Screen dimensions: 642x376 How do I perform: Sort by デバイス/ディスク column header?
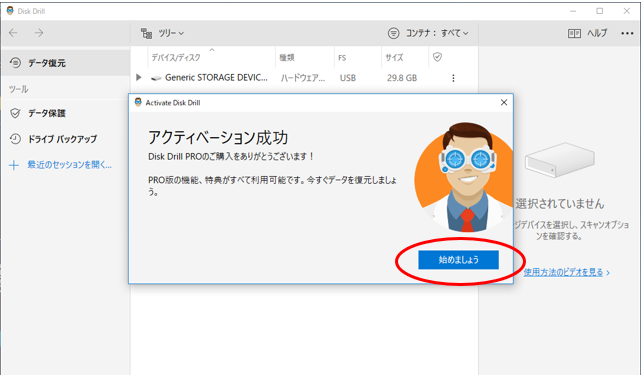pos(176,57)
